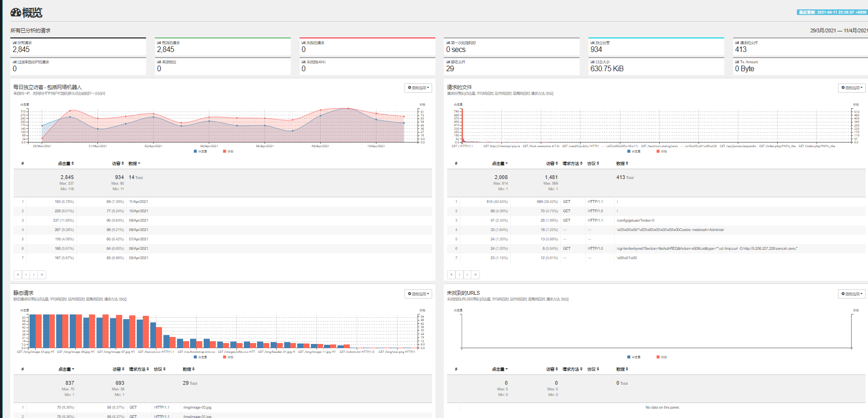Viewport: 868px width, 418px height.
Task: Go to first page in 请求的文件 pagination
Action: pos(451,275)
